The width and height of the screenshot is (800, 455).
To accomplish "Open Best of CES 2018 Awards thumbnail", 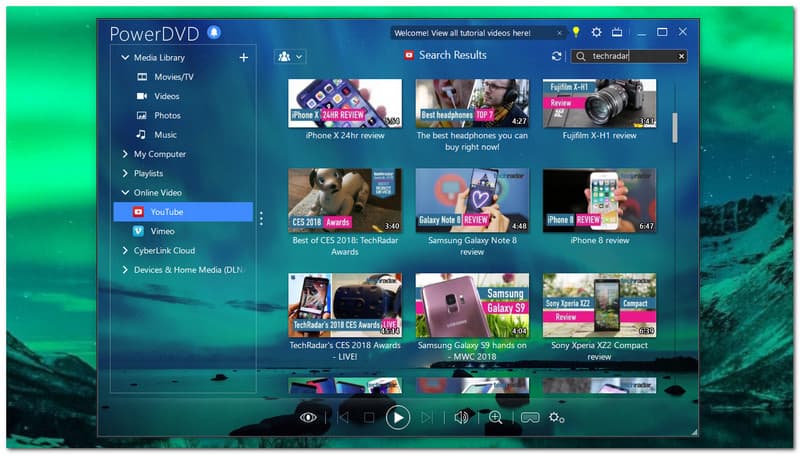I will 345,200.
